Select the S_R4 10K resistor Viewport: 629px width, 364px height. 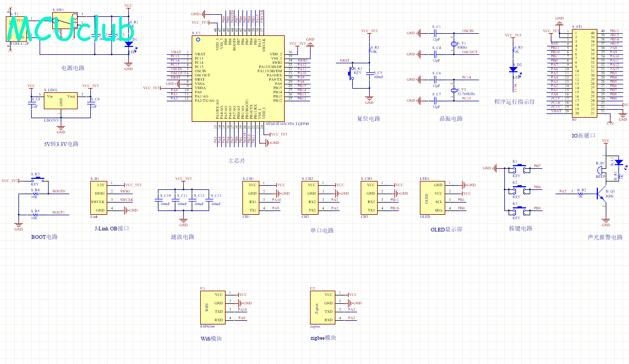coord(35,194)
